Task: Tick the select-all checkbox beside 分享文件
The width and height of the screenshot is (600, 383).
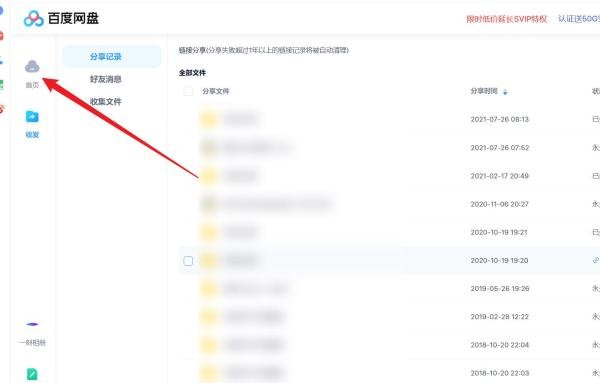Action: (188, 91)
